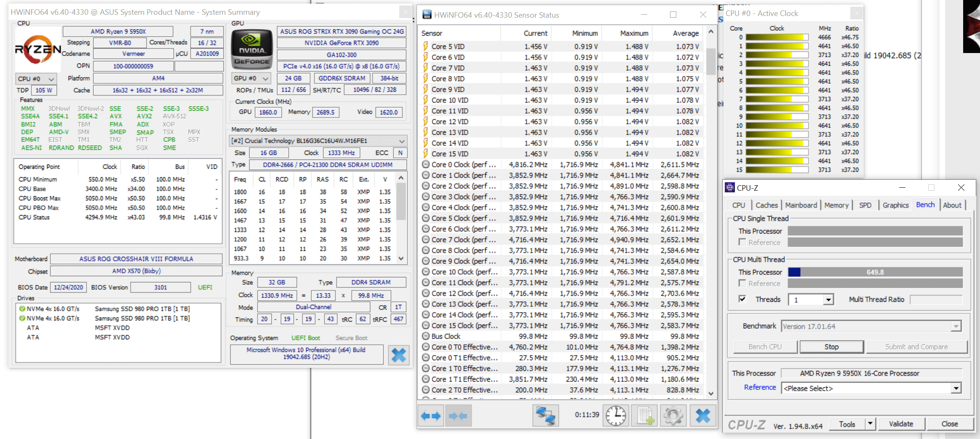Click memory timing table scroll-down arrow
This screenshot has width=980, height=439.
(x=401, y=258)
